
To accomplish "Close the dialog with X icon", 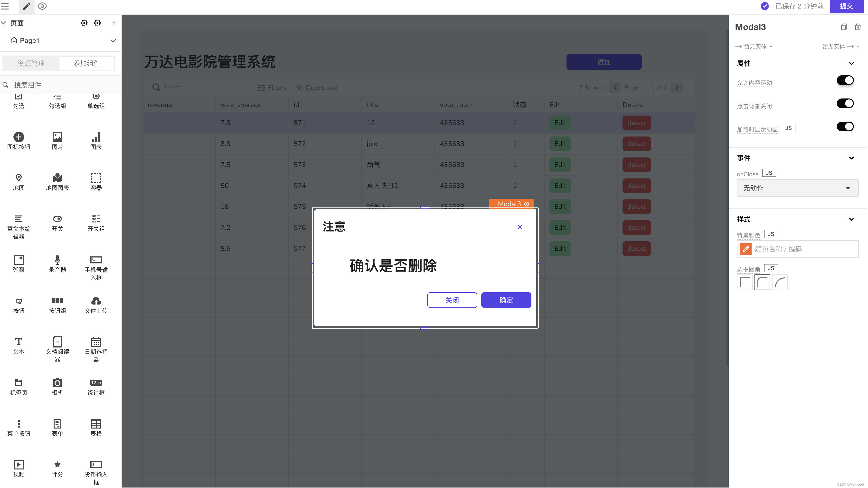I will point(519,227).
